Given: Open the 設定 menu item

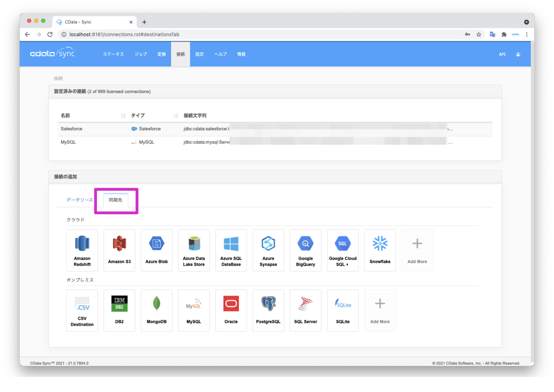Looking at the screenshot, I should point(199,54).
